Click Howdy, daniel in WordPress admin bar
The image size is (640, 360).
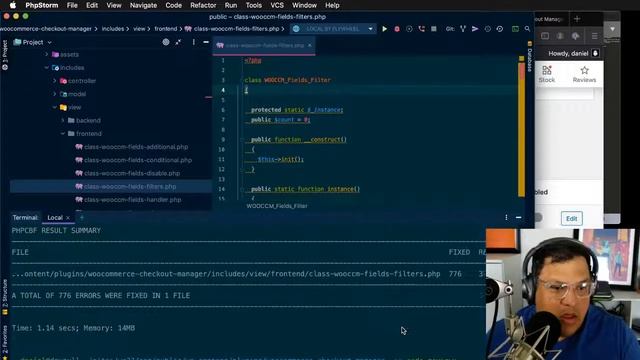pos(568,53)
